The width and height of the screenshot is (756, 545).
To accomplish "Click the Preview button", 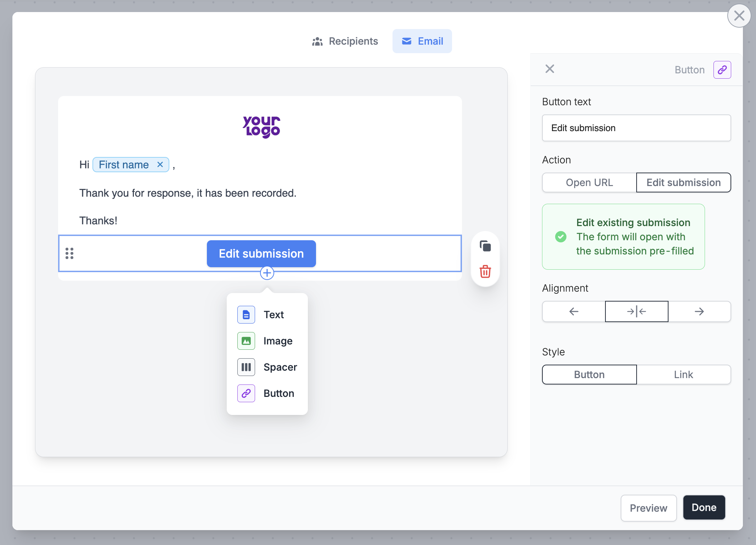I will pos(648,508).
